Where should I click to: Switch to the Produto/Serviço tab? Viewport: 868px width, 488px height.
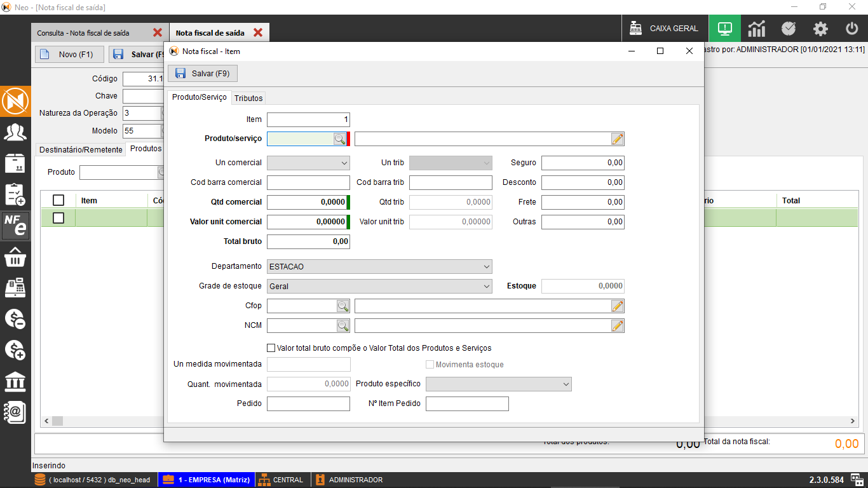click(200, 97)
